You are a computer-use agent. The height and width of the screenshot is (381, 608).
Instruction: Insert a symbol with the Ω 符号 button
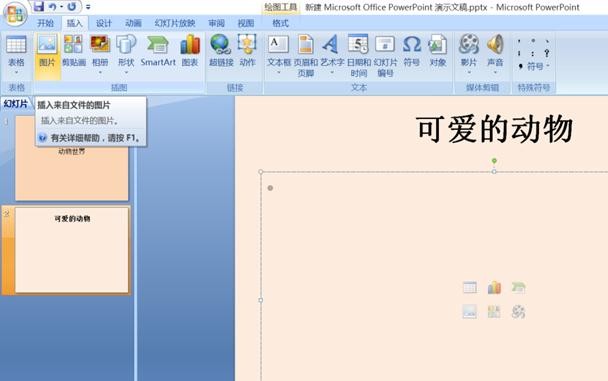tap(412, 51)
